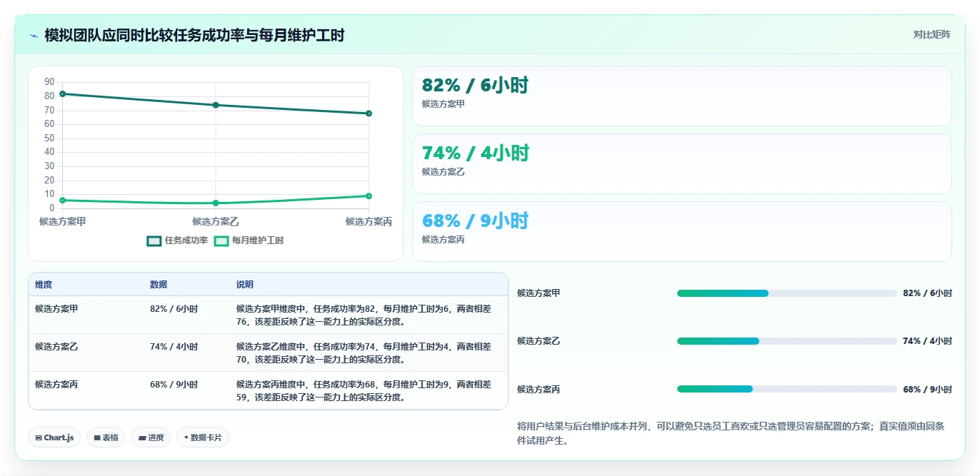Click the 候选方案丙 progress bar
This screenshot has height=476, width=980.
[x=786, y=389]
